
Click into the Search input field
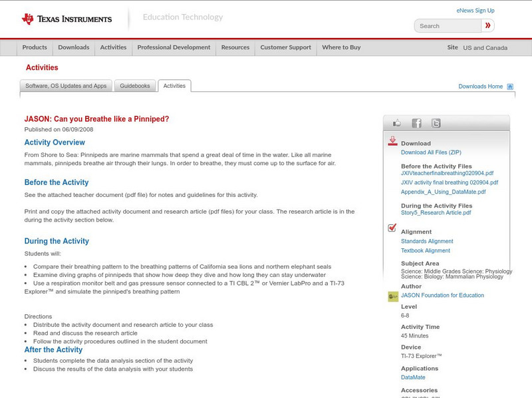(x=448, y=26)
